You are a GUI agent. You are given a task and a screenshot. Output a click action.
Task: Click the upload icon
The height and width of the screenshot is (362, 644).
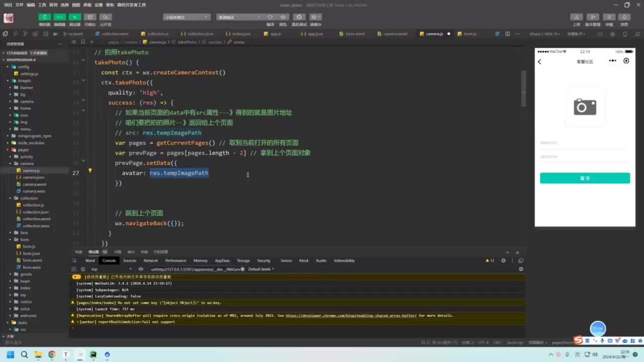pyautogui.click(x=577, y=17)
